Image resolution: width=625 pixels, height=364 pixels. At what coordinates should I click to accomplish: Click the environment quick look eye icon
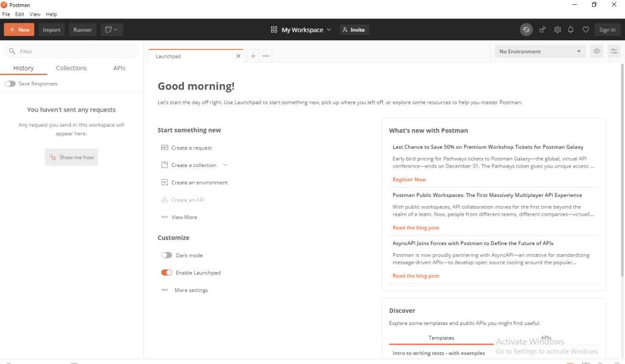point(597,51)
